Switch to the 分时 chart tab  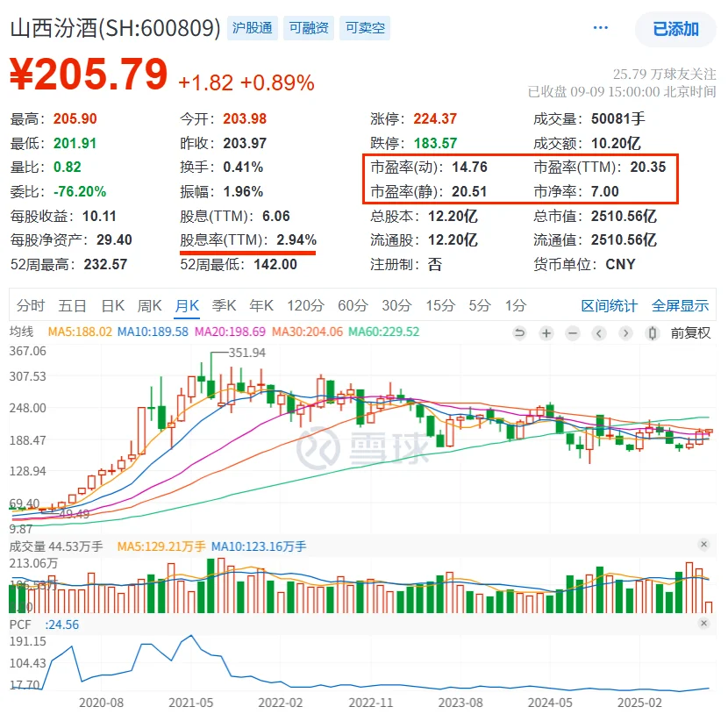click(x=31, y=305)
